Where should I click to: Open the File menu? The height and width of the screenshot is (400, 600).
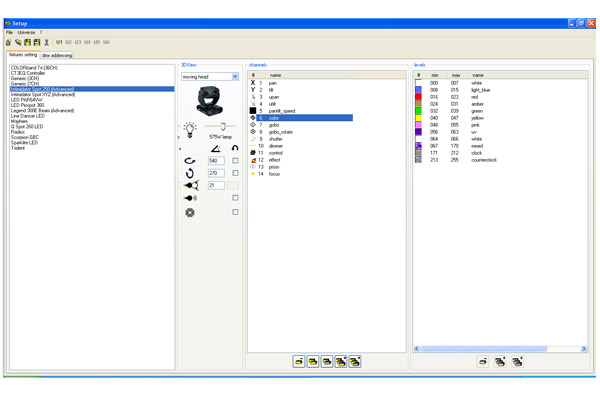coord(9,32)
